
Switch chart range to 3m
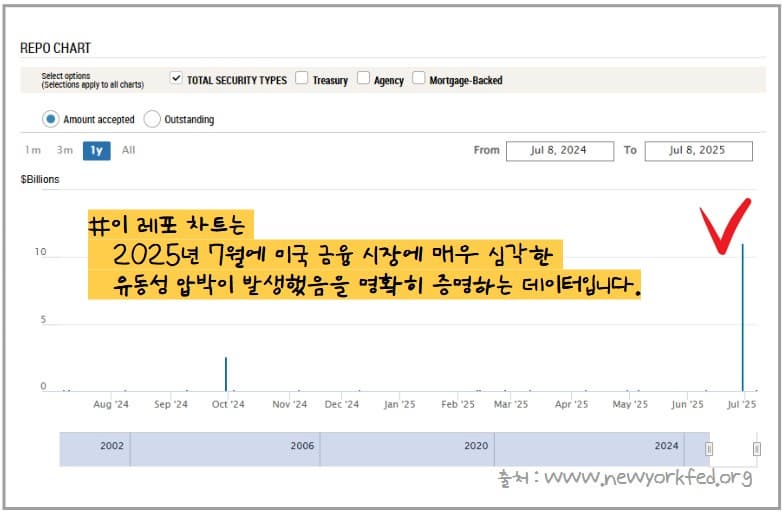64,150
